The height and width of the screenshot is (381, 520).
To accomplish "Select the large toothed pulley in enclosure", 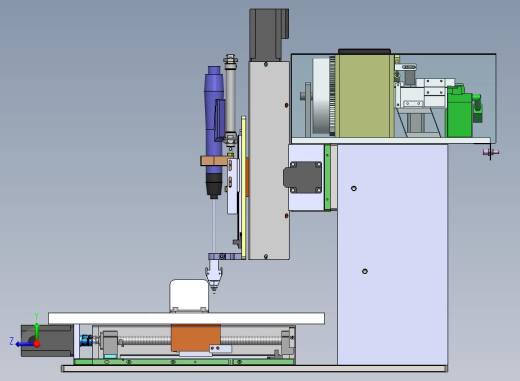I will click(324, 96).
